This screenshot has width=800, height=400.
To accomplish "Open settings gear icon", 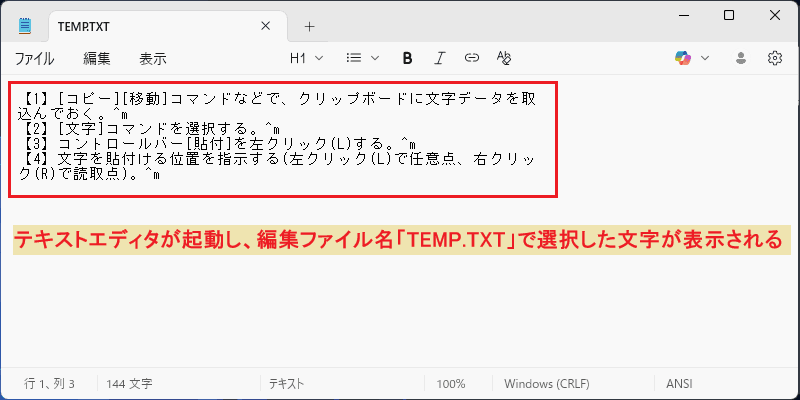I will (x=774, y=58).
